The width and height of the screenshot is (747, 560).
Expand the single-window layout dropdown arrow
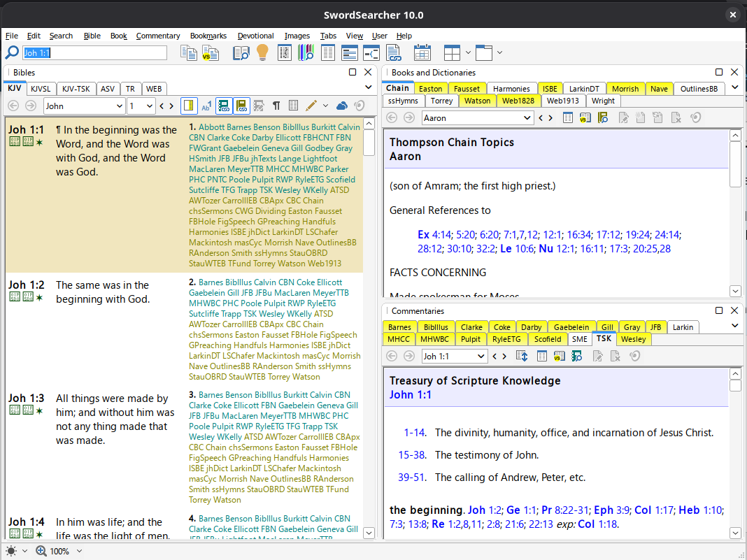pos(499,52)
